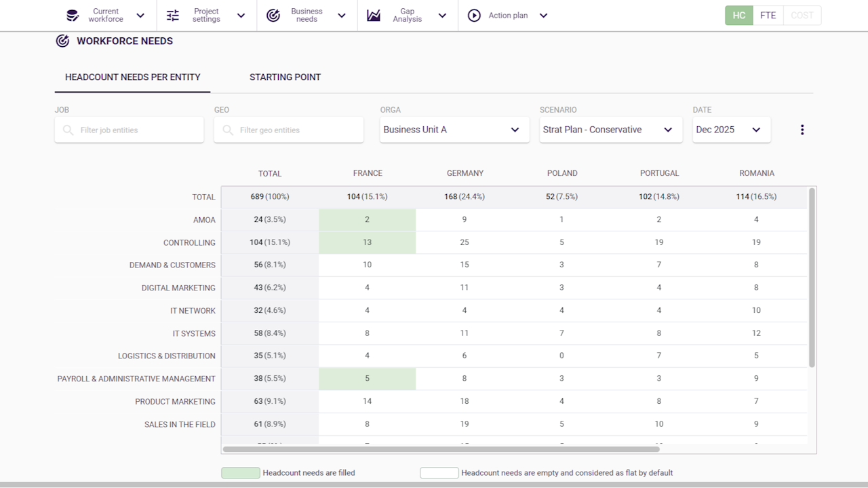Click the Project settings sliders icon

(173, 16)
